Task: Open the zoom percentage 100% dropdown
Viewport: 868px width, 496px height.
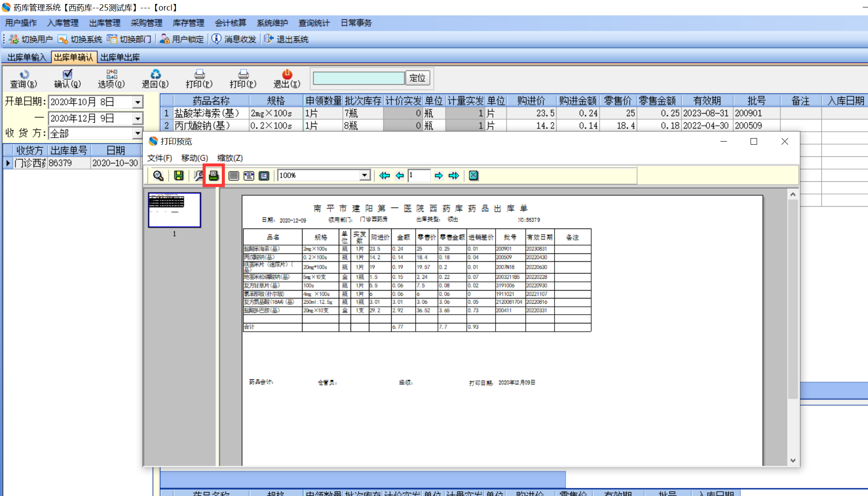Action: 364,176
